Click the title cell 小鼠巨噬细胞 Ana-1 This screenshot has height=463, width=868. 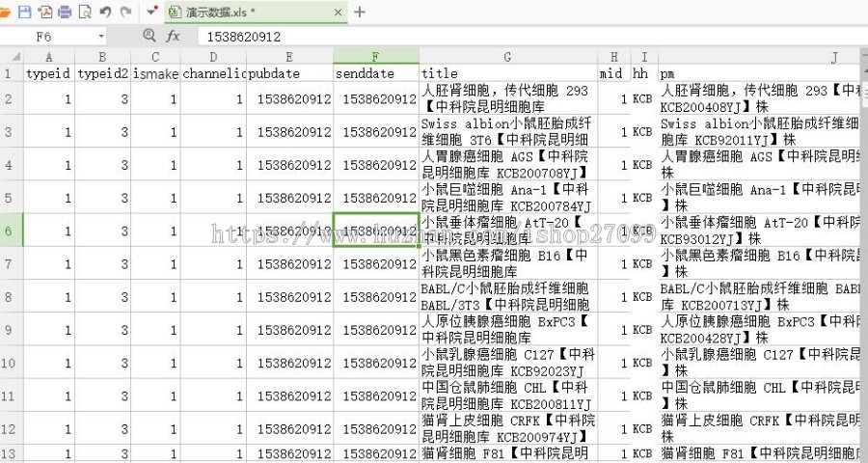click(x=507, y=198)
